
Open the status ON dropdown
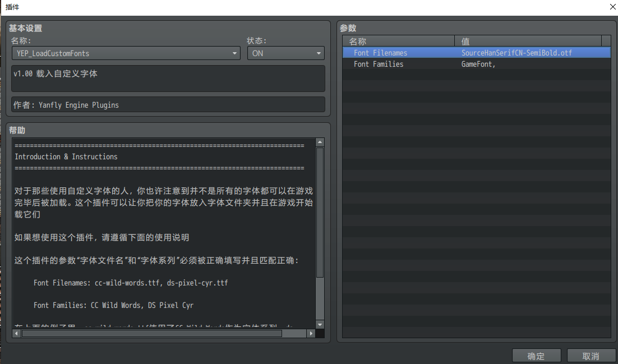click(x=286, y=53)
